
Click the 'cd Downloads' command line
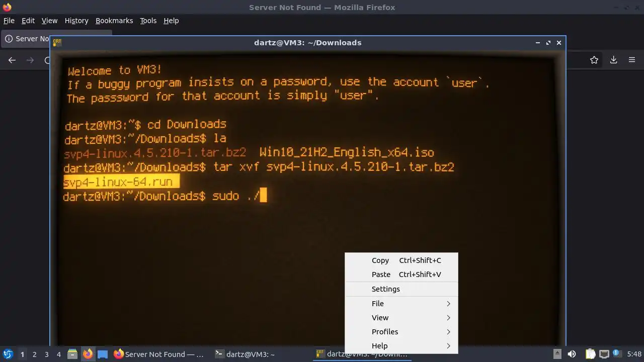[x=145, y=124]
